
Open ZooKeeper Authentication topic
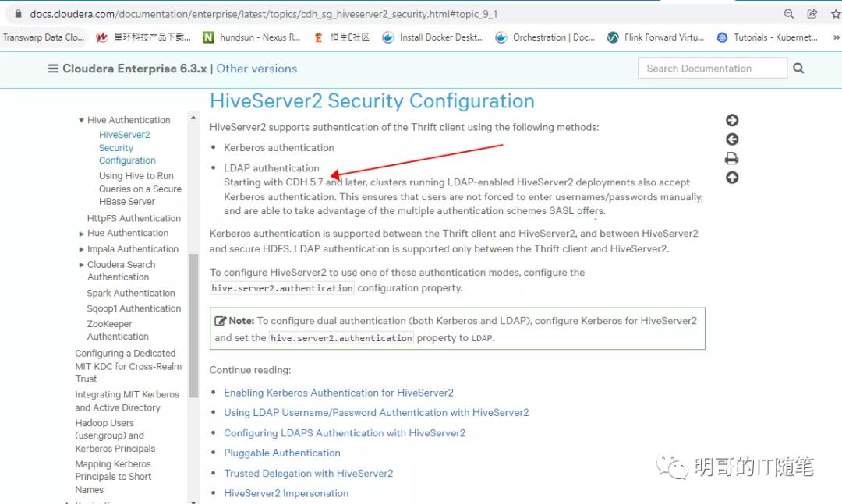tap(118, 330)
